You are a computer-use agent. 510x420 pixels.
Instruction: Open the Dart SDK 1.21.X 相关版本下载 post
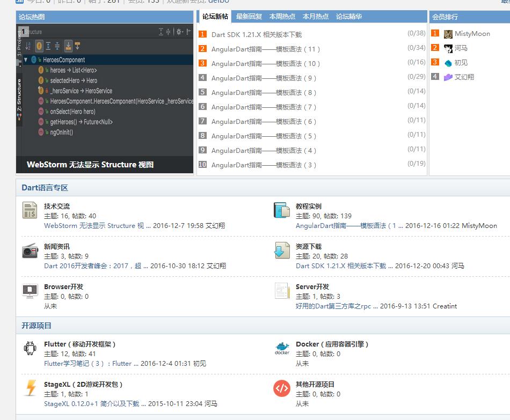coord(257,34)
